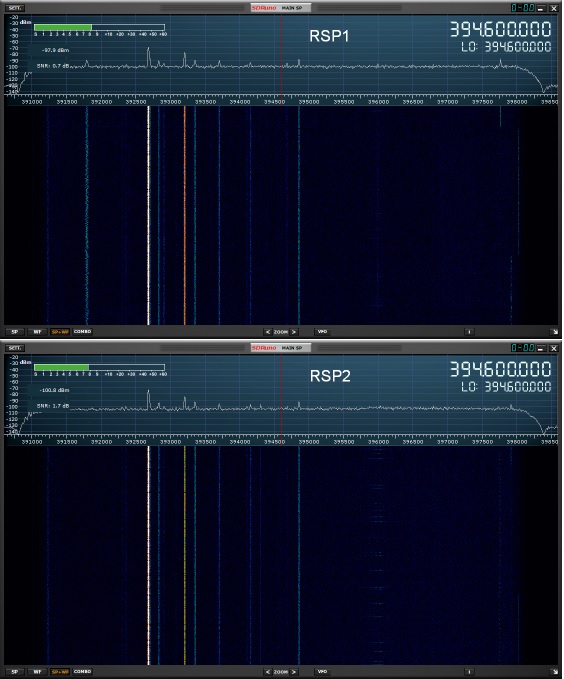This screenshot has height=679, width=564.
Task: Minimize the RSP1 Main SP window
Action: [541, 8]
